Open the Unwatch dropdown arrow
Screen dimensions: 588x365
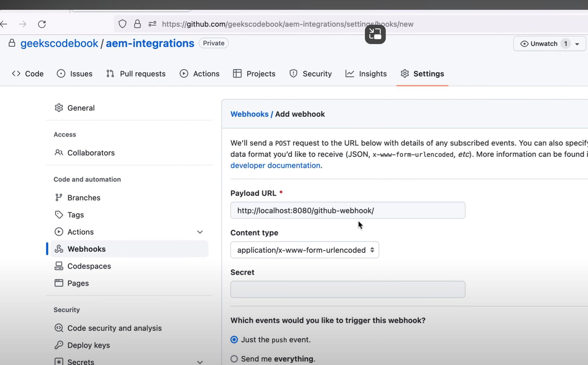coord(577,44)
